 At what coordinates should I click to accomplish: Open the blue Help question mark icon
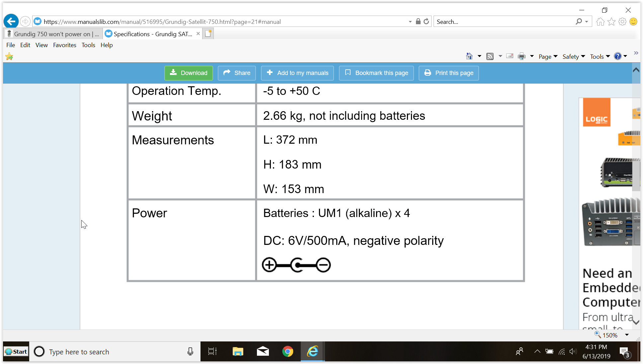tap(617, 56)
